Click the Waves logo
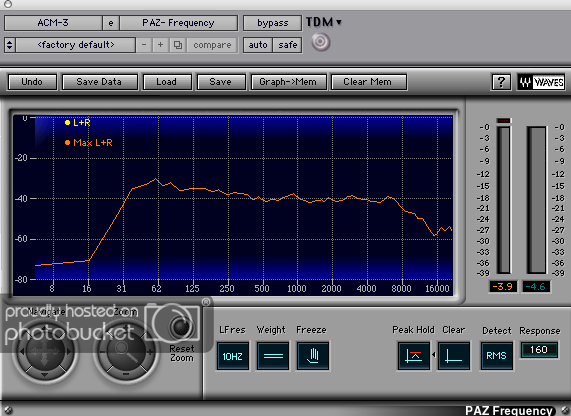The height and width of the screenshot is (416, 571). 541,82
